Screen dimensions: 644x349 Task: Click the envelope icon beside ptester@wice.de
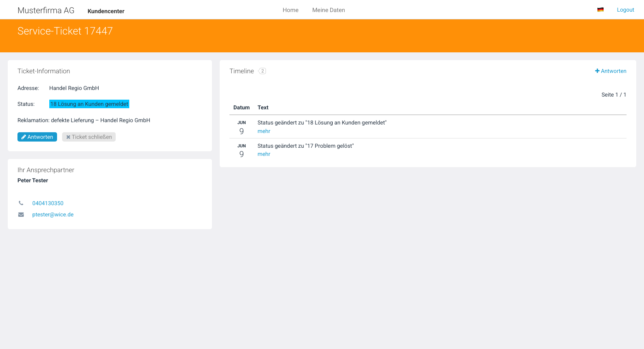[x=21, y=214]
